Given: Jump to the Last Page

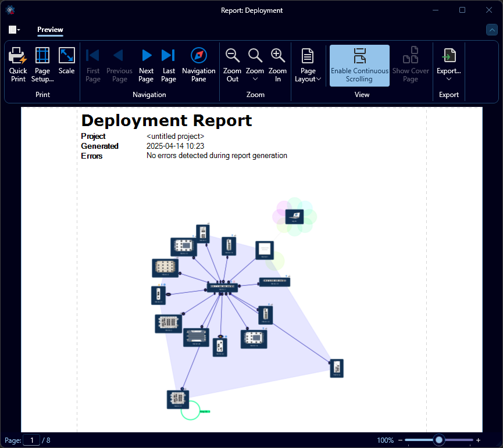Looking at the screenshot, I should tap(169, 64).
